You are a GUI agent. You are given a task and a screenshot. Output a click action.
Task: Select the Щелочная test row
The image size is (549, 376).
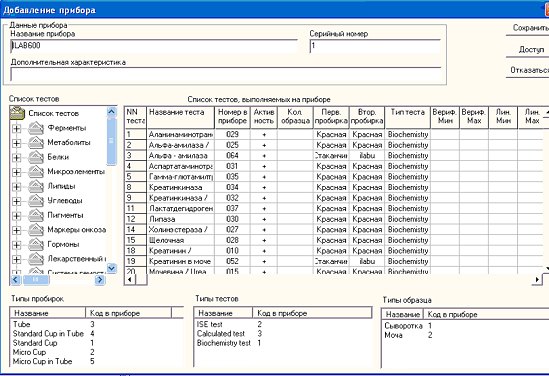(334, 240)
